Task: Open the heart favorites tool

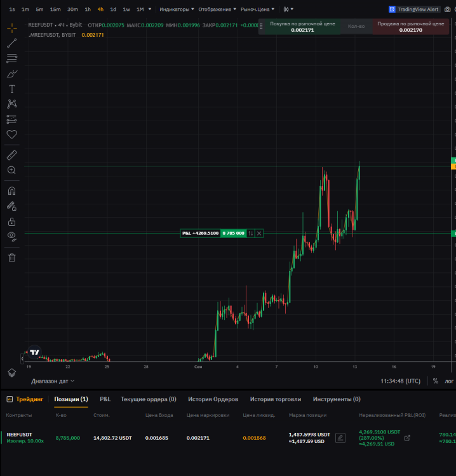Action: point(11,135)
